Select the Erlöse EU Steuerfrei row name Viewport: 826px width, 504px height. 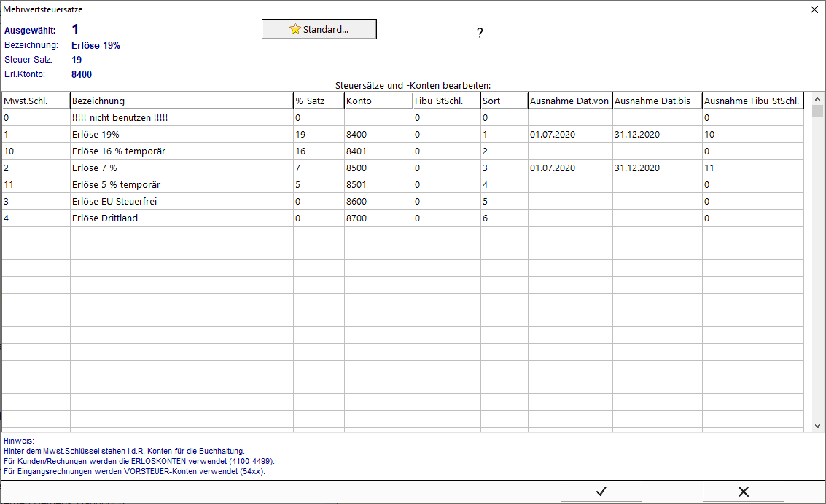[182, 202]
